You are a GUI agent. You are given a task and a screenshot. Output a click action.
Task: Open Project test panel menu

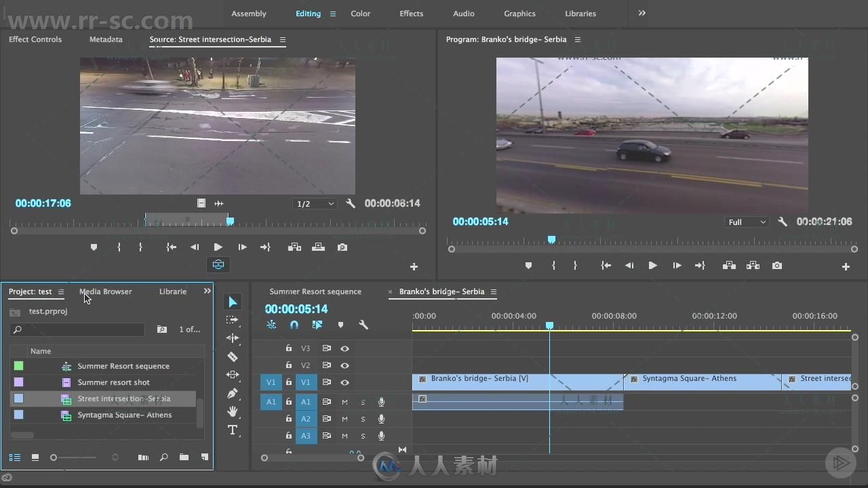(x=60, y=291)
